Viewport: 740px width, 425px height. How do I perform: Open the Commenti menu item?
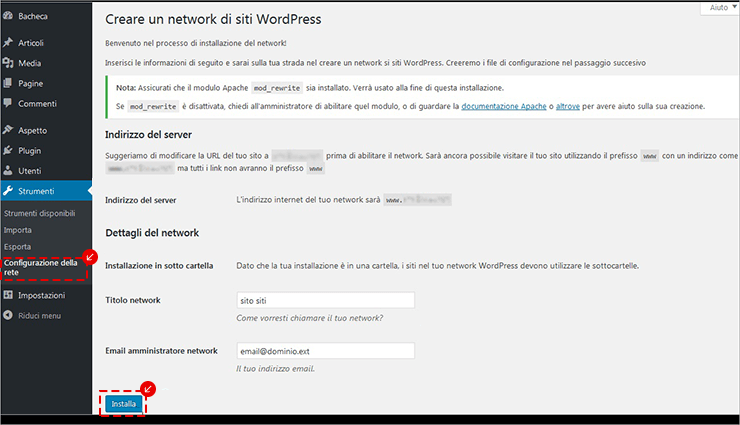pyautogui.click(x=46, y=104)
